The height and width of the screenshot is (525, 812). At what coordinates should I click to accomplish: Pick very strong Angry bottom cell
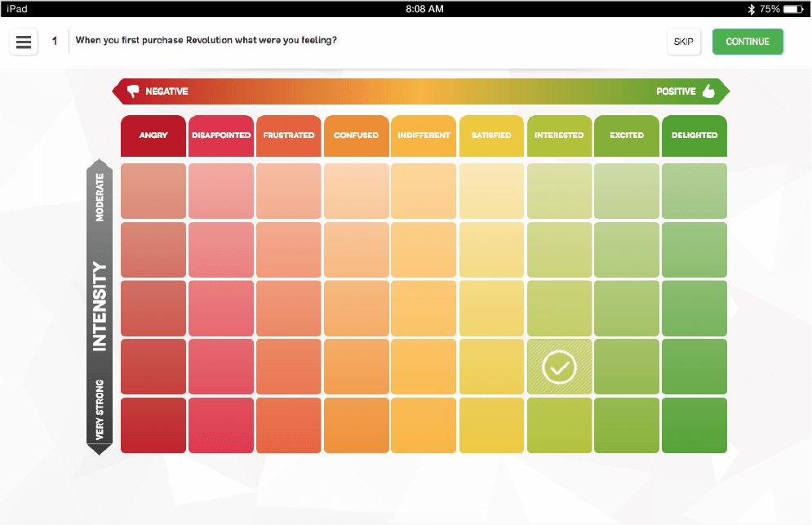[153, 425]
